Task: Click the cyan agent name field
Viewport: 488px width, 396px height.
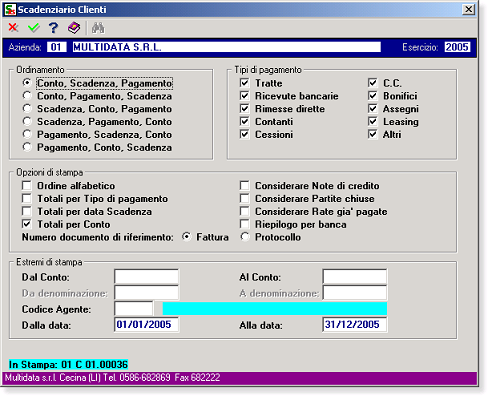Action: pyautogui.click(x=275, y=309)
